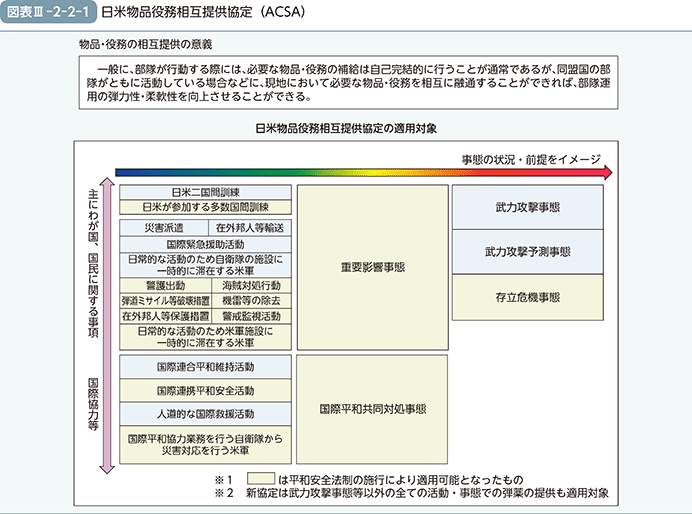Click the title 日米物品役務相互提供協定（ACSA）
692x514 pixels.
pos(203,12)
